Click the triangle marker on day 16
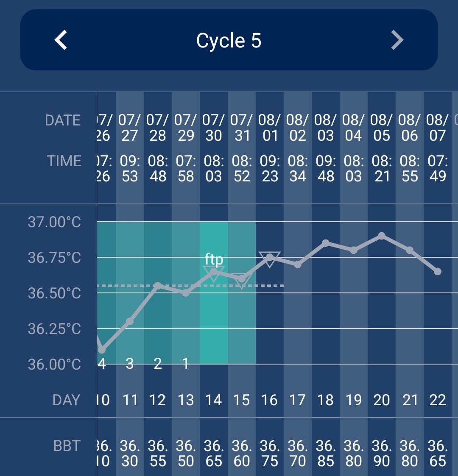The height and width of the screenshot is (476, 458). coord(270,259)
